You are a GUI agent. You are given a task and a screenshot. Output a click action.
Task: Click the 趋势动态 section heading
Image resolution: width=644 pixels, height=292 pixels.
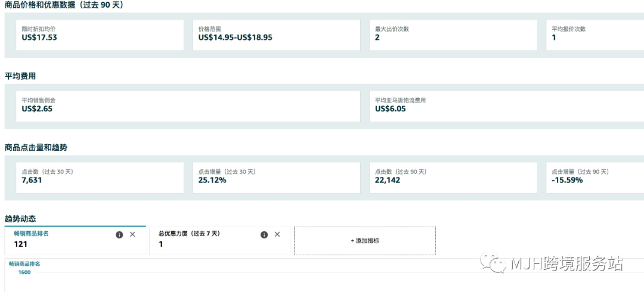[20, 219]
